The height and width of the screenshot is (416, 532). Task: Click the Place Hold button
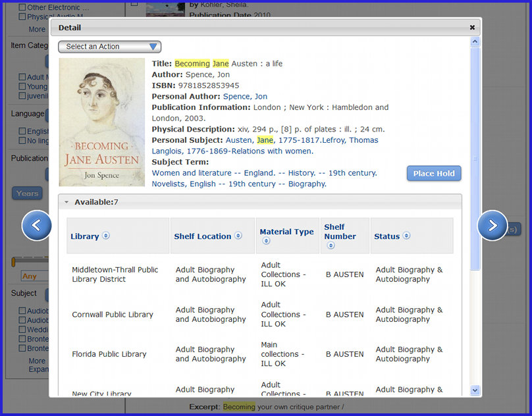pos(434,173)
